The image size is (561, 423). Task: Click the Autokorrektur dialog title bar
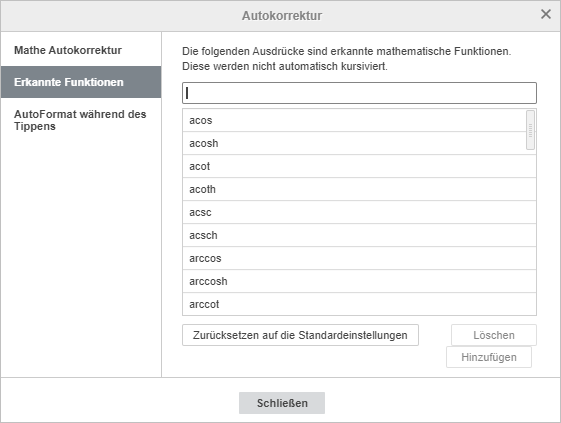282,16
